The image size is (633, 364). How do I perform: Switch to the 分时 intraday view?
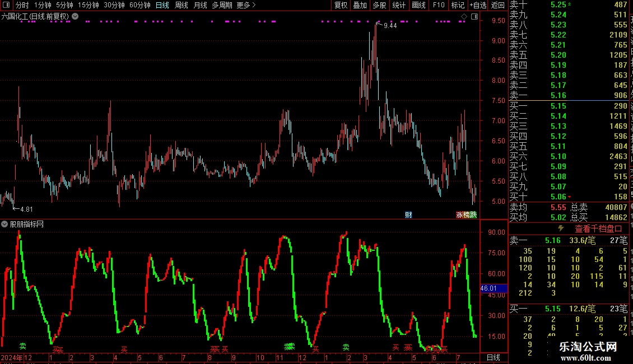click(x=22, y=5)
